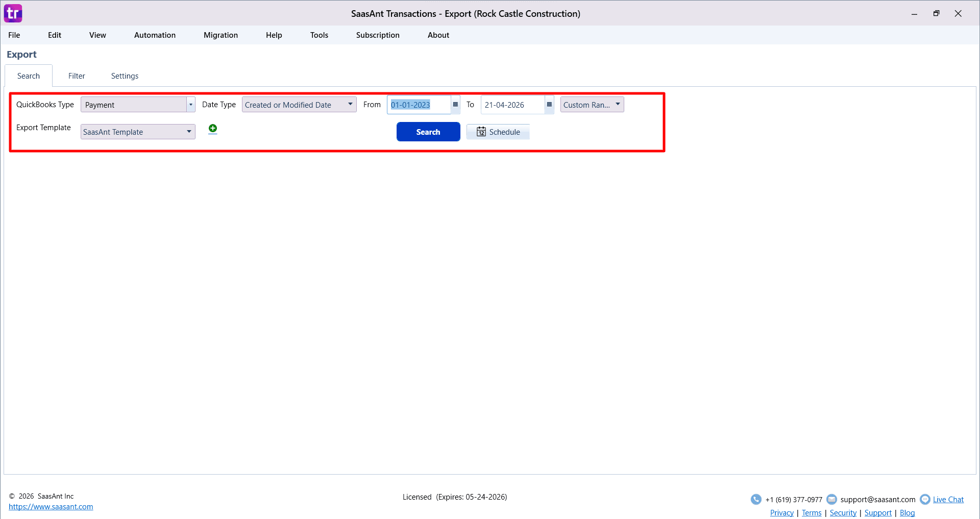980x519 pixels.
Task: Open the Tools menu
Action: 319,35
